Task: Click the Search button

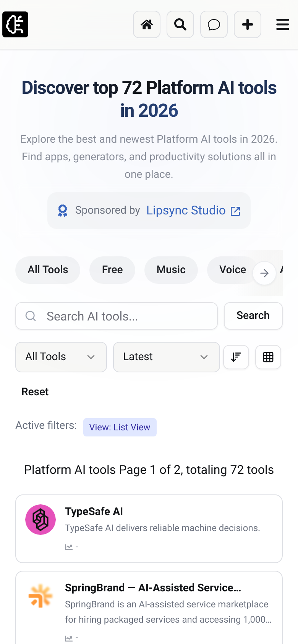Action: 253,316
